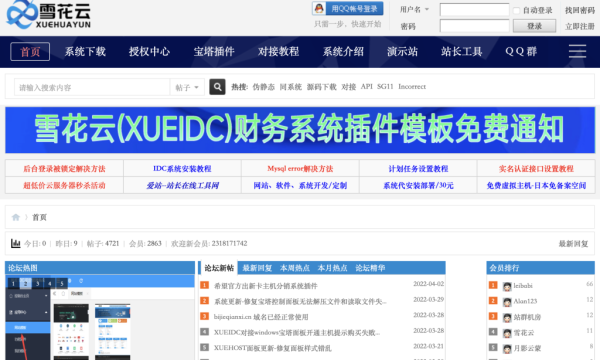Click the QQ penguin login icon
The width and height of the screenshot is (600, 360).
[x=319, y=8]
